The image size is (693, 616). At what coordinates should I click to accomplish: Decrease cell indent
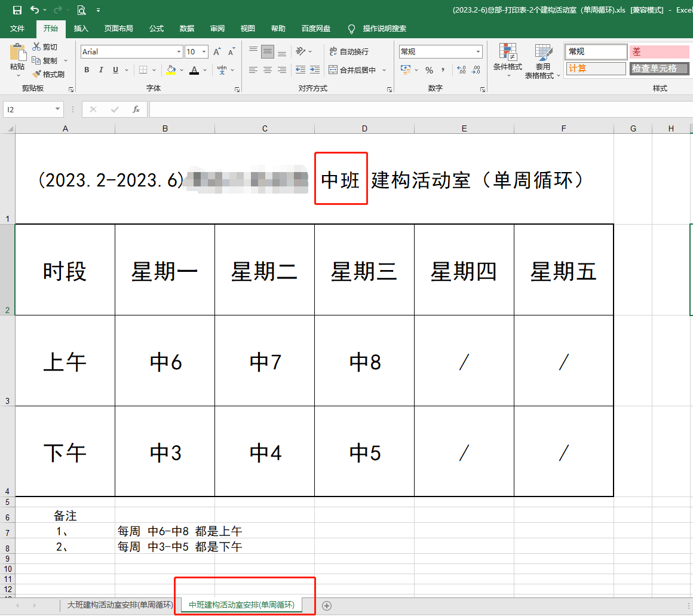click(x=300, y=70)
